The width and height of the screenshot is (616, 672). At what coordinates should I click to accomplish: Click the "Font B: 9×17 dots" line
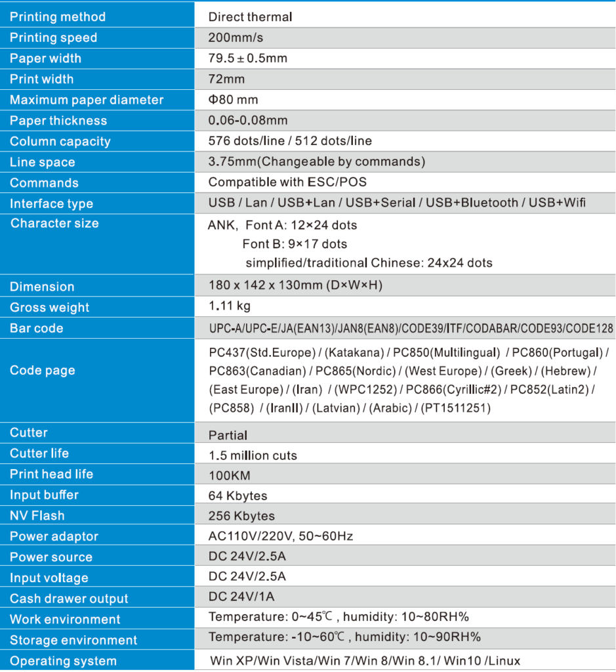(295, 244)
